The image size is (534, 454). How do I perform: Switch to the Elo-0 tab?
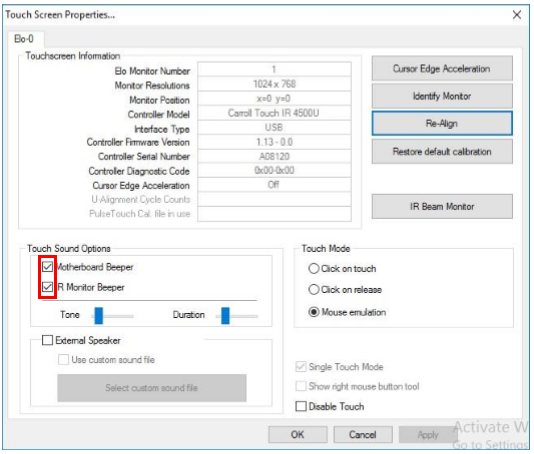(24, 39)
